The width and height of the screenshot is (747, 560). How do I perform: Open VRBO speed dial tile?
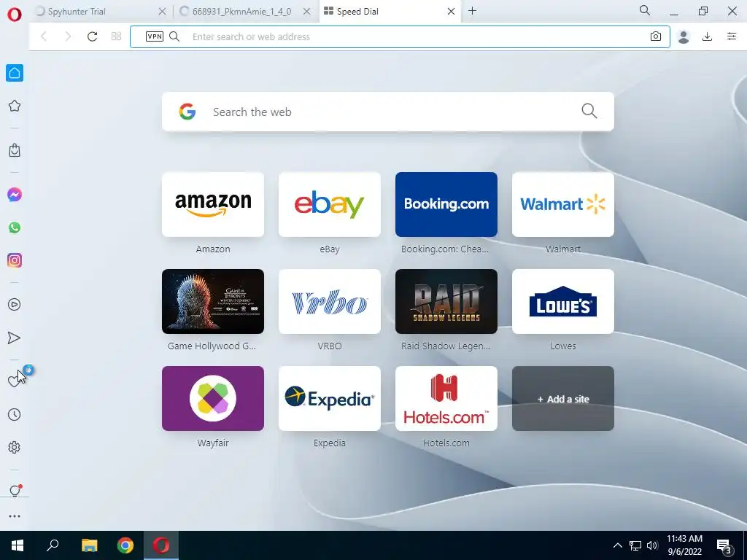point(330,301)
